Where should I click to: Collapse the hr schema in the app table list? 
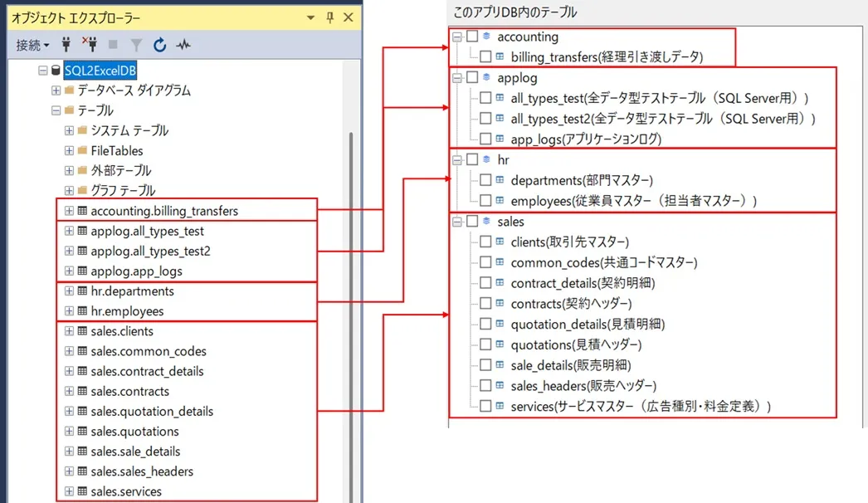coord(457,160)
